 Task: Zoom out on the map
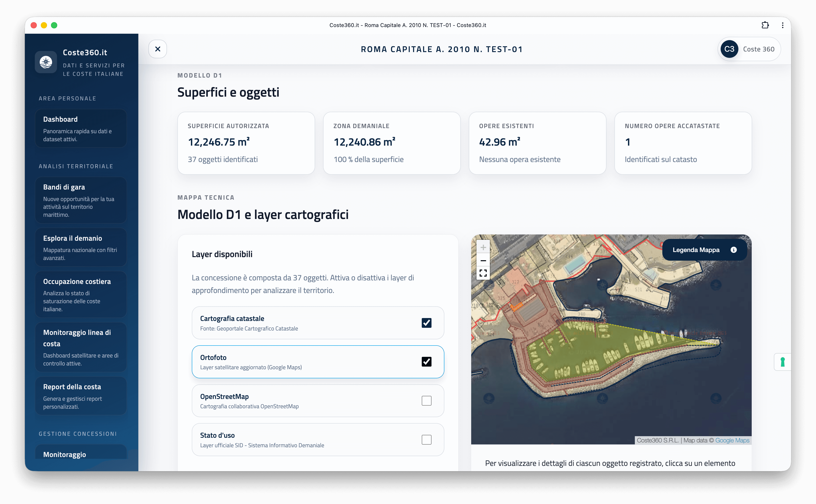(483, 260)
